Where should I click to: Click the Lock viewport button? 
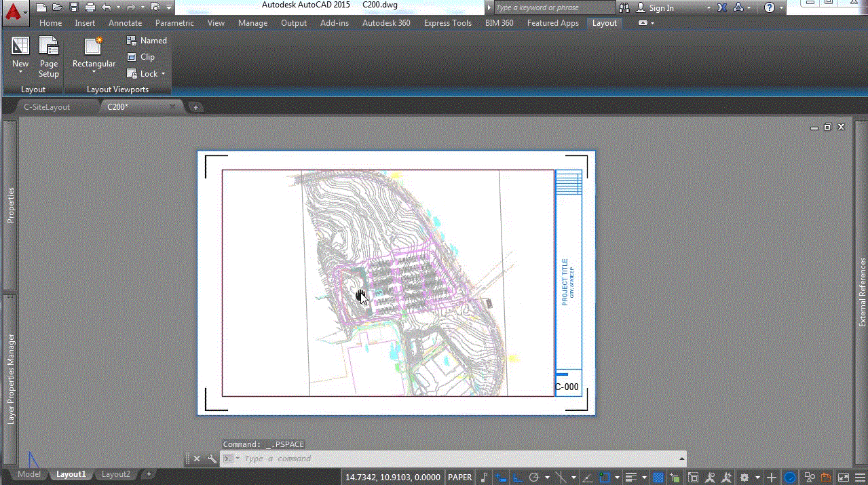point(142,73)
